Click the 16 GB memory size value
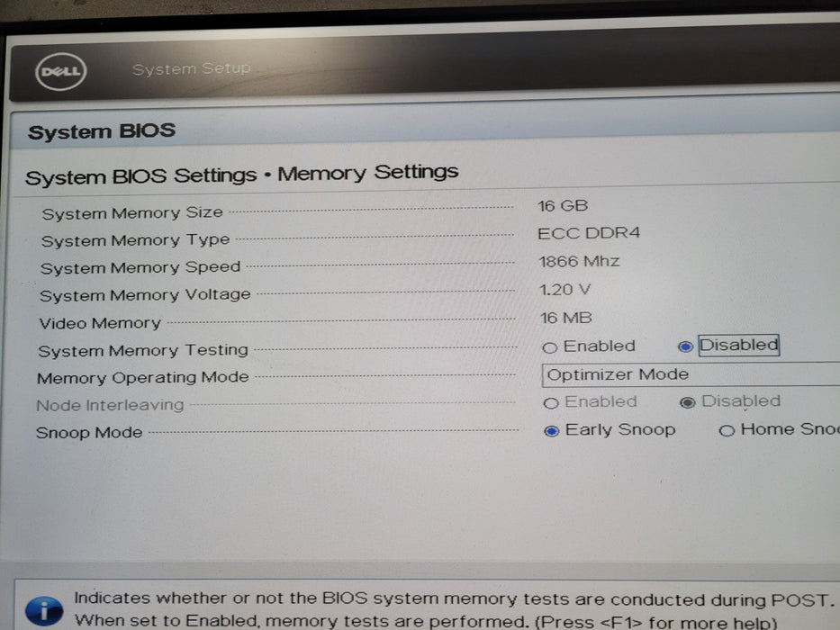The image size is (840, 630). [x=563, y=206]
